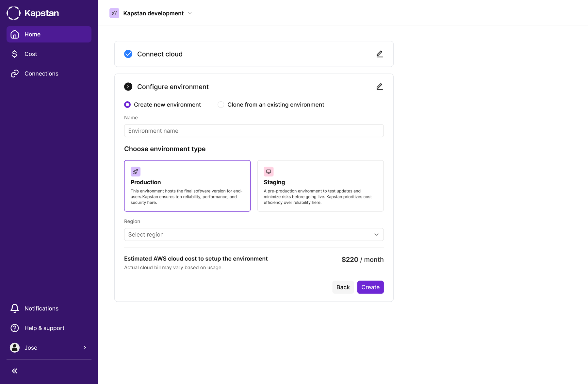Click the Notifications bell icon
This screenshot has width=588, height=384.
15,309
